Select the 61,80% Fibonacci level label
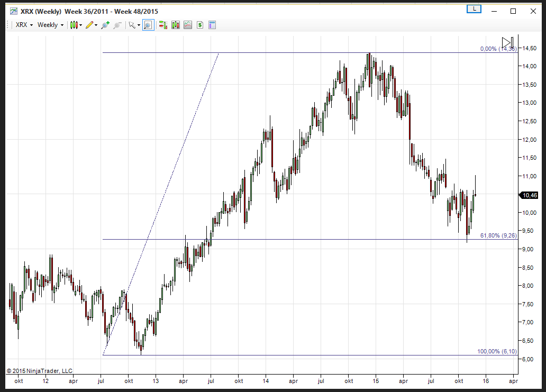Screen dimensions: 546x392 point(498,235)
